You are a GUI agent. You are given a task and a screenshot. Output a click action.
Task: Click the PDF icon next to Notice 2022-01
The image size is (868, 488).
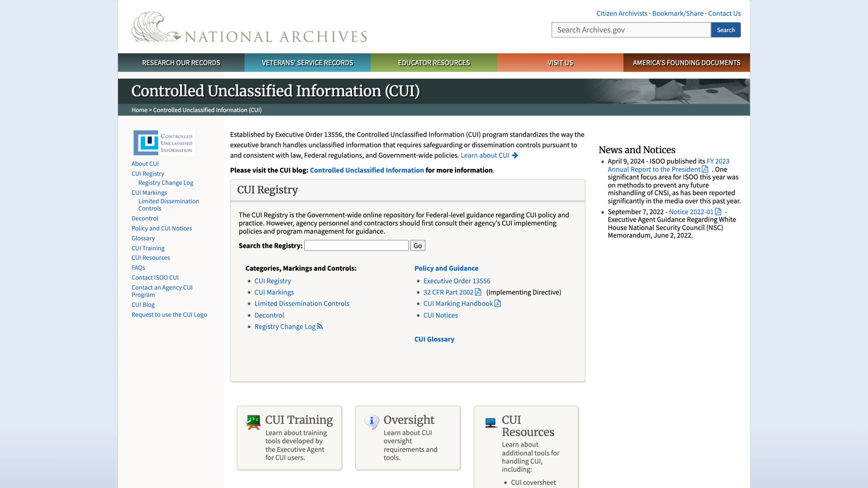718,212
